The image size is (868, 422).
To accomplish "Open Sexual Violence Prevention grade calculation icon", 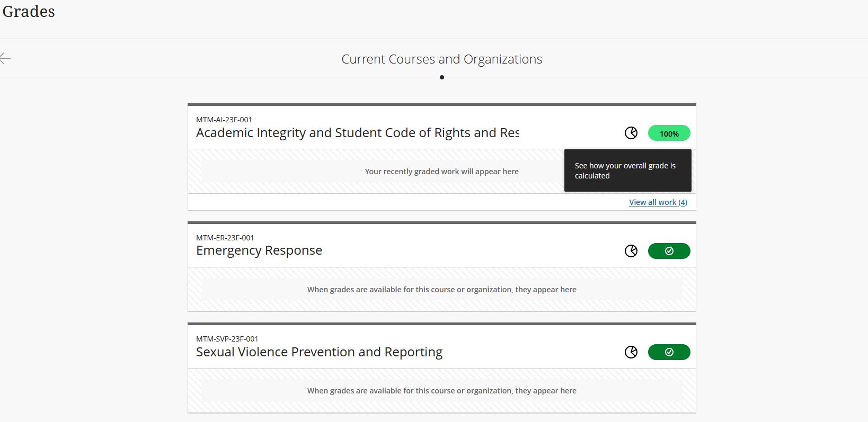I will tap(631, 352).
